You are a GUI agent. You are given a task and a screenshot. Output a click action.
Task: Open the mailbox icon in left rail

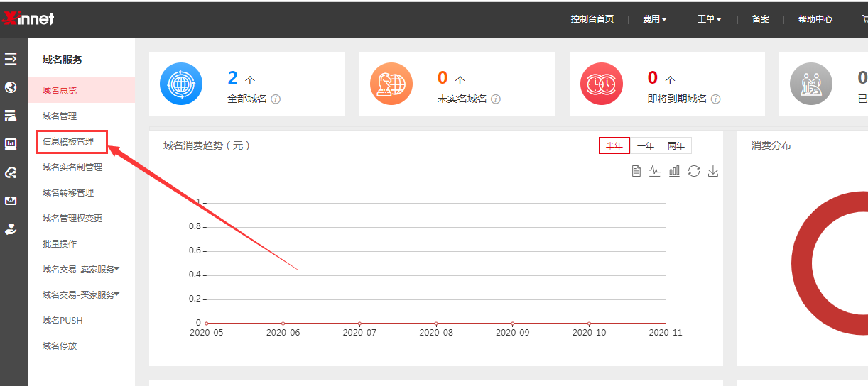click(x=11, y=201)
